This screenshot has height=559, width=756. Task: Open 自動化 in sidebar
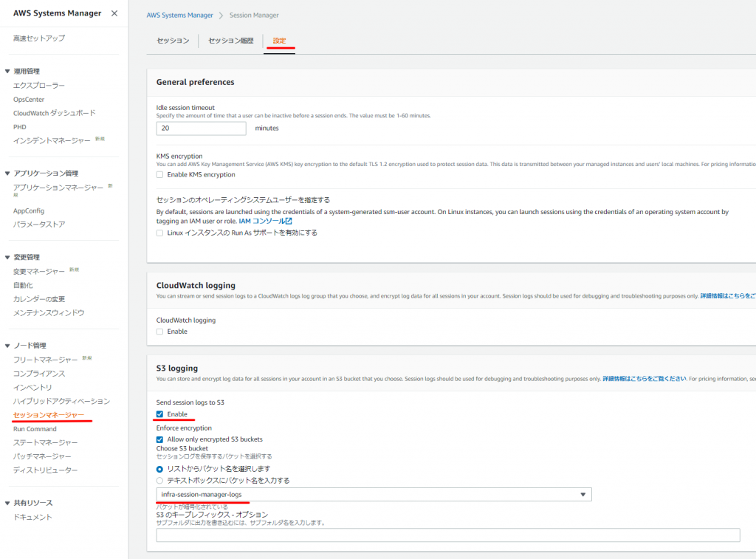(23, 285)
